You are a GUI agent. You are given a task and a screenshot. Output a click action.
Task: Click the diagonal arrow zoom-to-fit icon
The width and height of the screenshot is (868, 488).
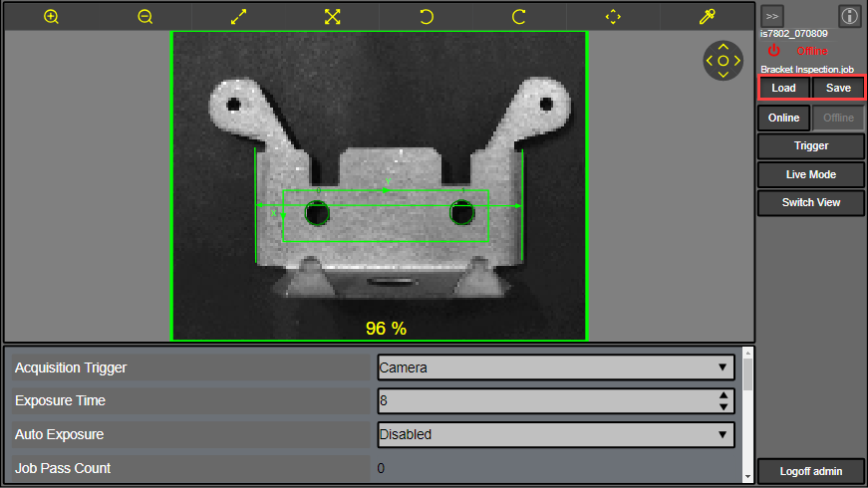click(x=238, y=17)
